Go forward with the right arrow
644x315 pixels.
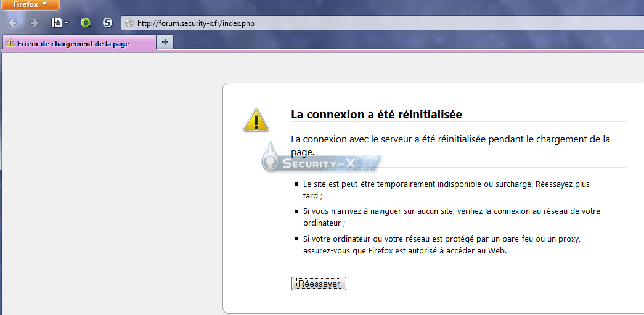click(x=35, y=23)
